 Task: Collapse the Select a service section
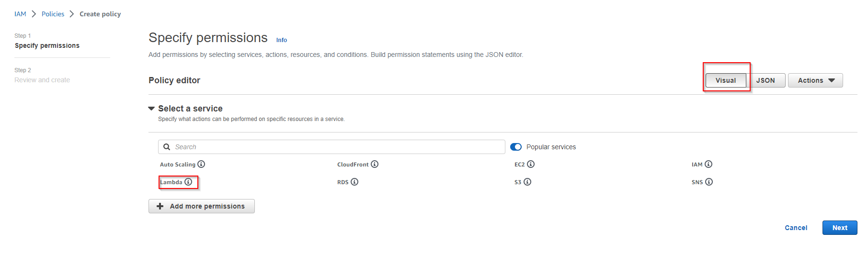pos(151,109)
